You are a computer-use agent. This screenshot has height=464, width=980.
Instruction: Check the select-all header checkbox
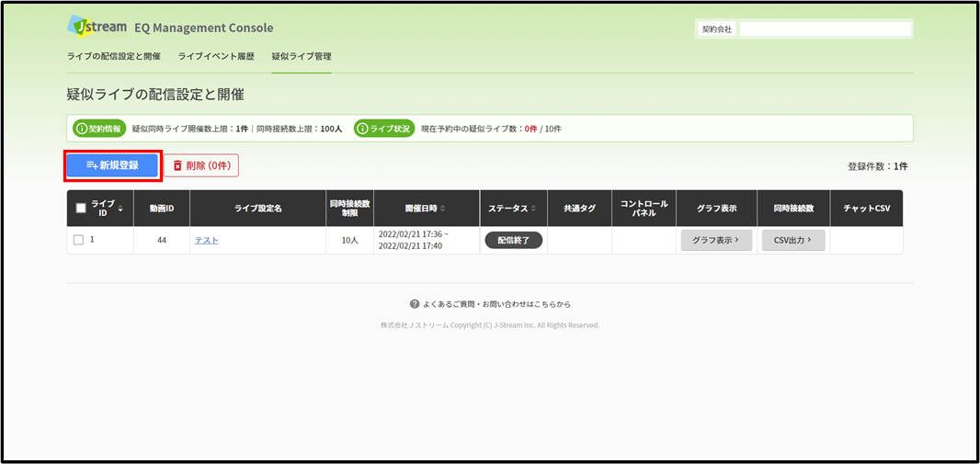click(x=81, y=209)
